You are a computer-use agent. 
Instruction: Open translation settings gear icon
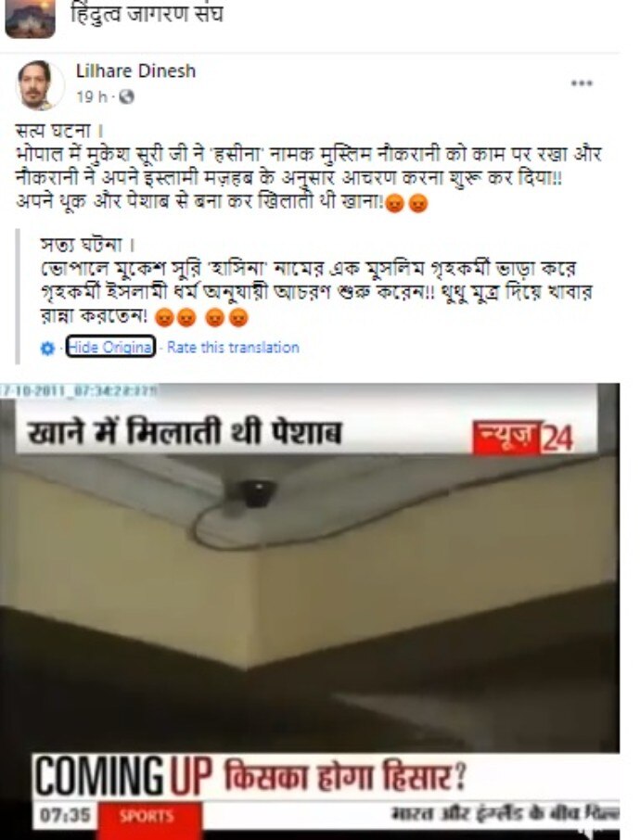coord(47,349)
